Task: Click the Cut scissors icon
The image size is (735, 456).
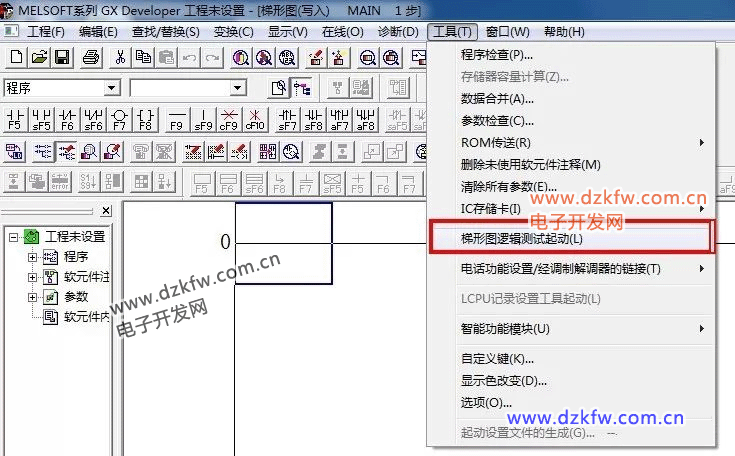Action: coord(120,57)
